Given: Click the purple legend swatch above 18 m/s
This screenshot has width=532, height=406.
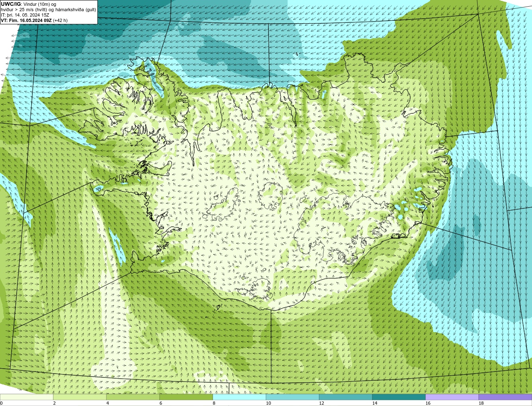Looking at the screenshot, I should (x=505, y=397).
